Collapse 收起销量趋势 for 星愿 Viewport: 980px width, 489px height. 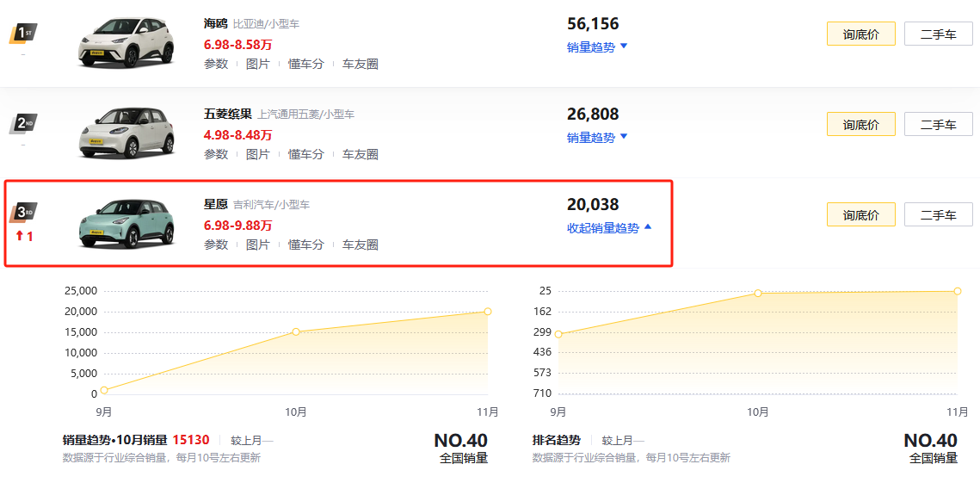[609, 228]
